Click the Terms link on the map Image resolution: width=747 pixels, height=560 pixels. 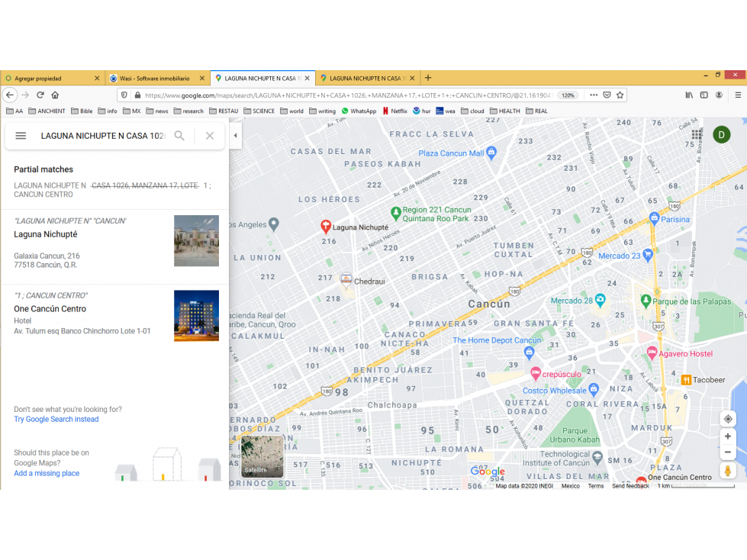[595, 486]
